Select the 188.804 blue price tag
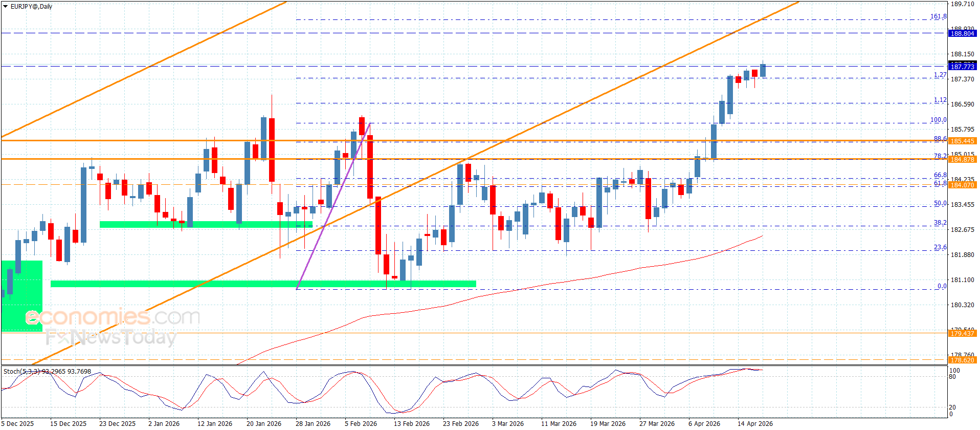This screenshot has height=430, width=980. [962, 33]
